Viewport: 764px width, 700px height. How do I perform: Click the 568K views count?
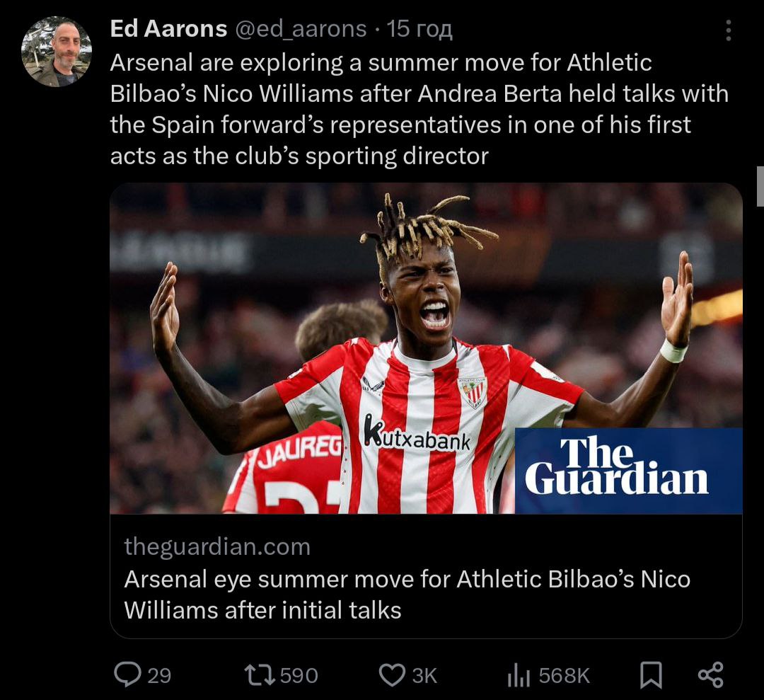pos(565,676)
